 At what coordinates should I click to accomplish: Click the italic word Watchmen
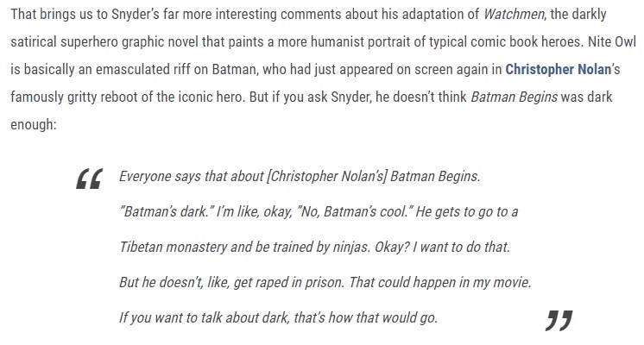[x=515, y=14]
